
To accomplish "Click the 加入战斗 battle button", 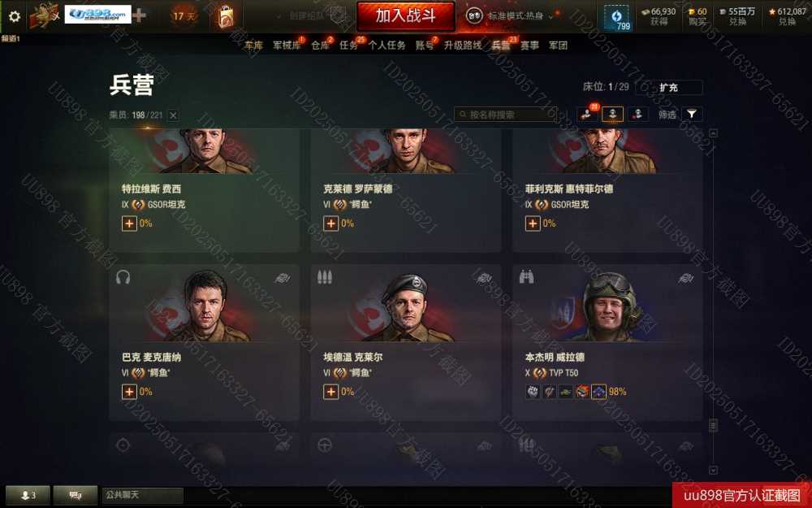I will [x=406, y=16].
